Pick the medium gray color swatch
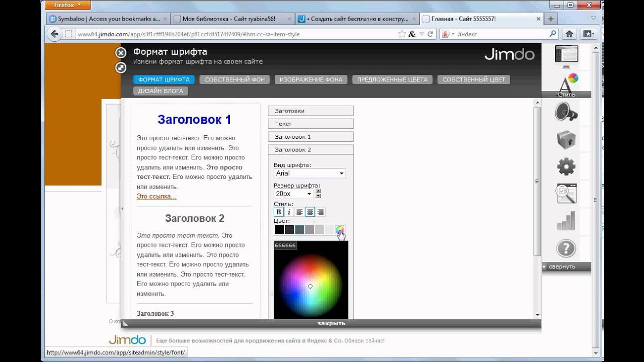 pos(309,230)
